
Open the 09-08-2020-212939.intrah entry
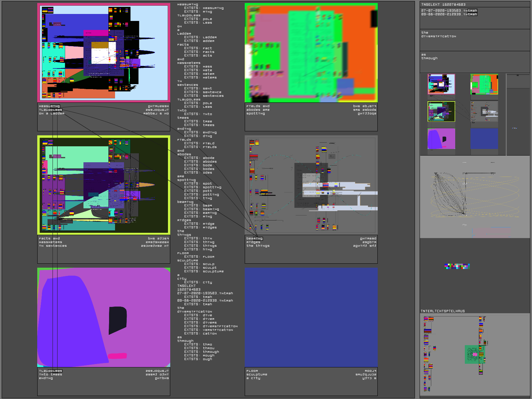449,14
